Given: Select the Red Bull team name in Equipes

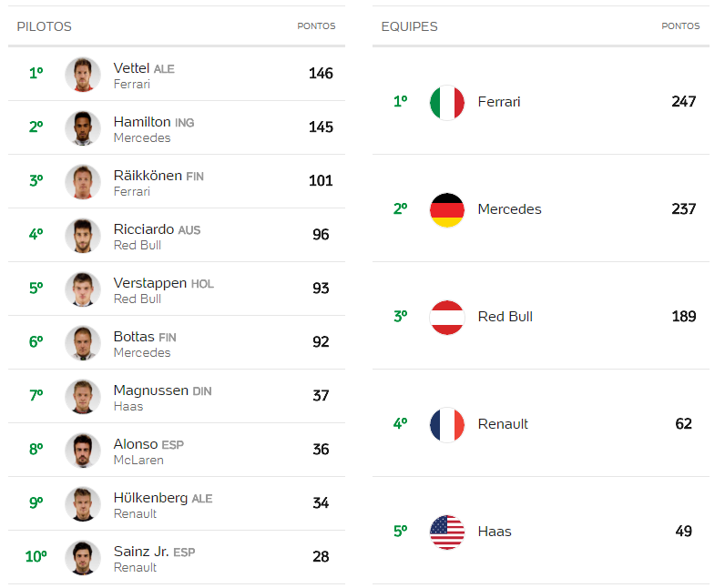Looking at the screenshot, I should [x=506, y=317].
